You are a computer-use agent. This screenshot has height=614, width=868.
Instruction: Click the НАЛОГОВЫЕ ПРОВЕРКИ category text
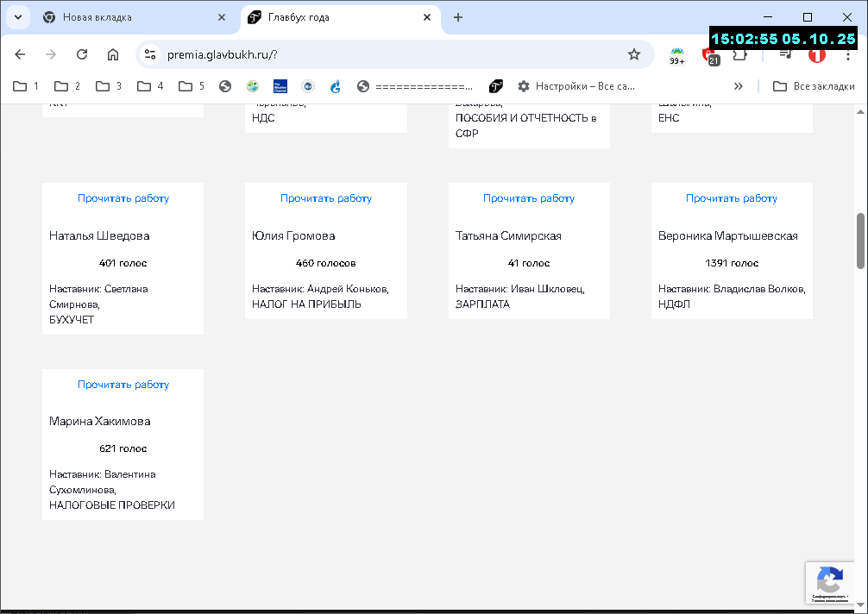tap(112, 505)
